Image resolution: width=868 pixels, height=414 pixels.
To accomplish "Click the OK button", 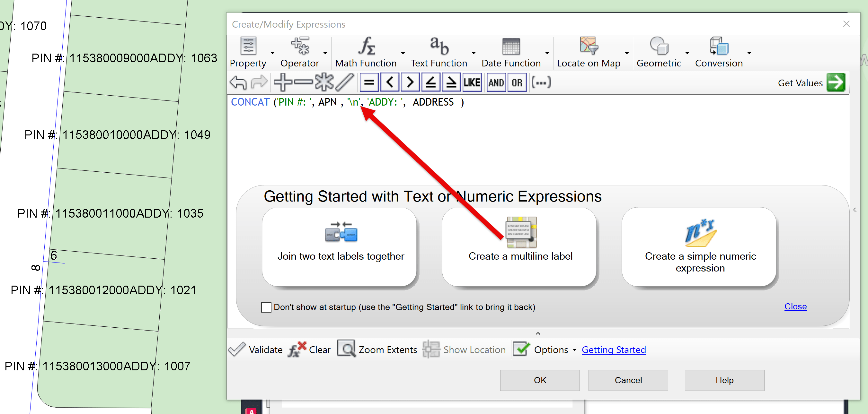I will click(x=539, y=380).
